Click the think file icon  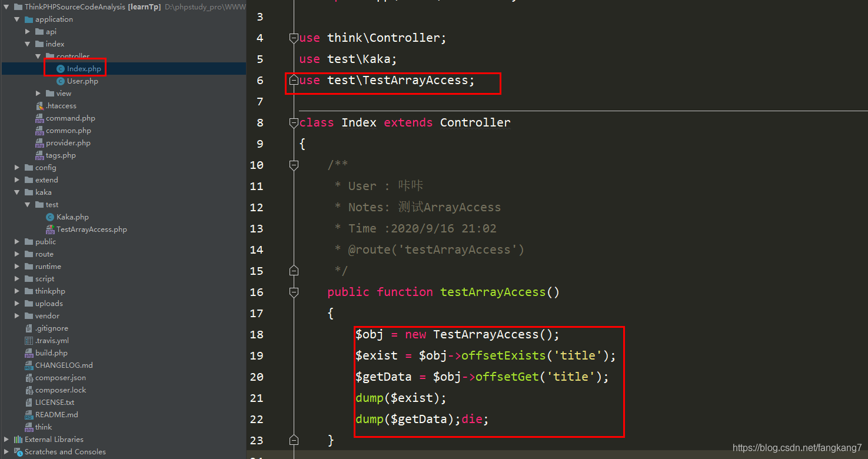[29, 427]
